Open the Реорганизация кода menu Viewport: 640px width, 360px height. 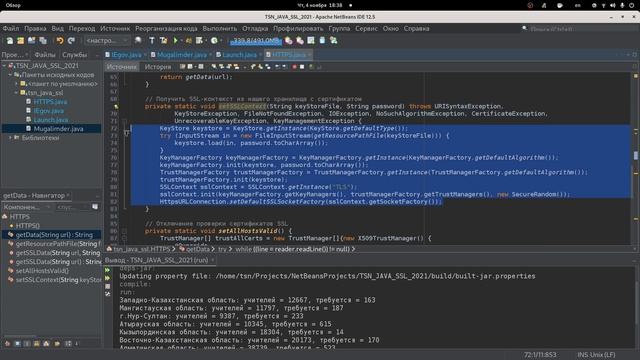point(166,29)
